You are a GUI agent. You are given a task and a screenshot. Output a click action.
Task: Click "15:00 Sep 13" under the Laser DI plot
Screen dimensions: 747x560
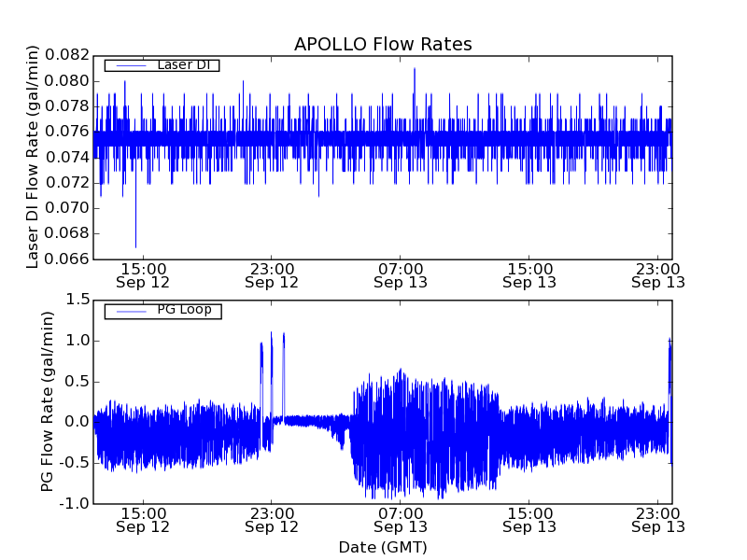[529, 275]
